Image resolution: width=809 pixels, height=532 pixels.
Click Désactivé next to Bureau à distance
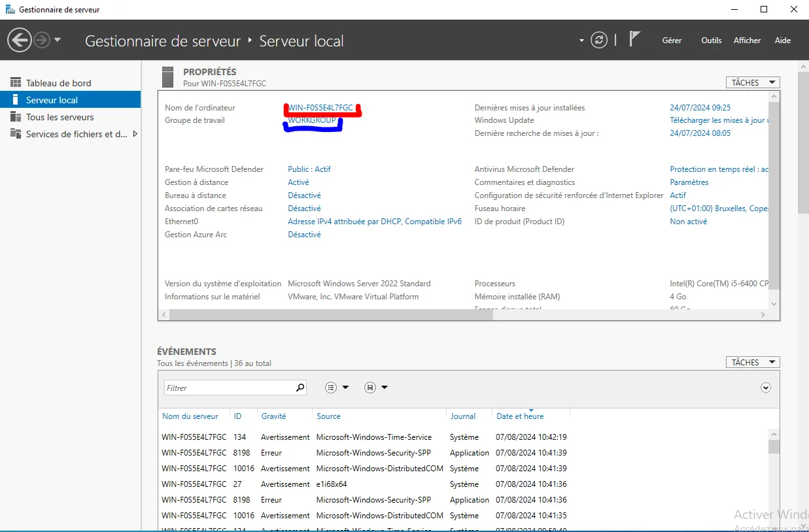click(x=304, y=195)
